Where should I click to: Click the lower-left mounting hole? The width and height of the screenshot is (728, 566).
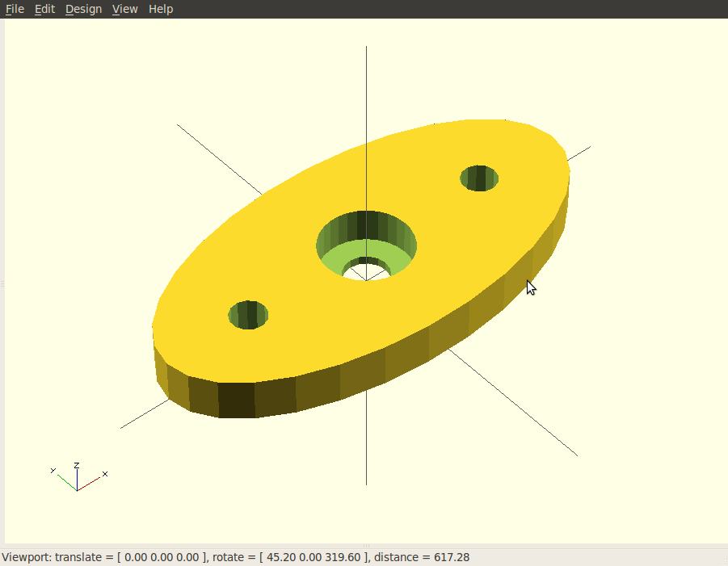click(248, 316)
